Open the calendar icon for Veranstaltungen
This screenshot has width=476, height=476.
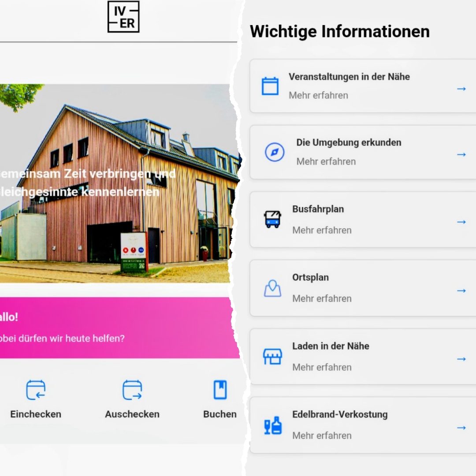[270, 86]
